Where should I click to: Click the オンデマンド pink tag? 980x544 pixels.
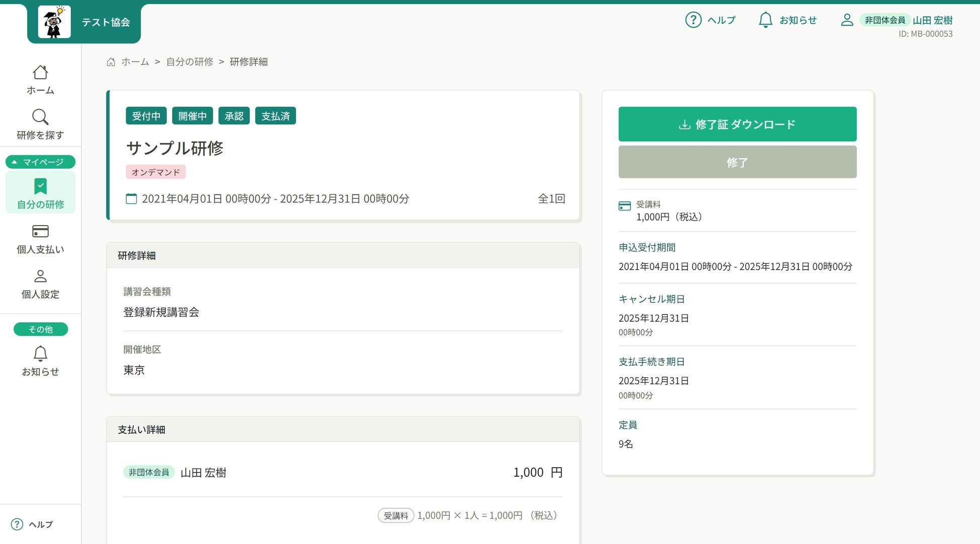point(155,172)
